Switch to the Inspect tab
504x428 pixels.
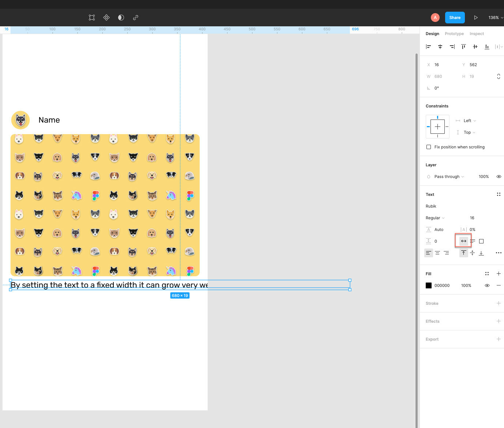(477, 34)
